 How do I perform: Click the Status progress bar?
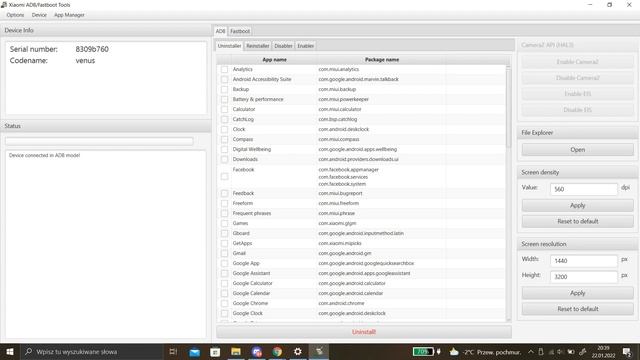[99, 141]
